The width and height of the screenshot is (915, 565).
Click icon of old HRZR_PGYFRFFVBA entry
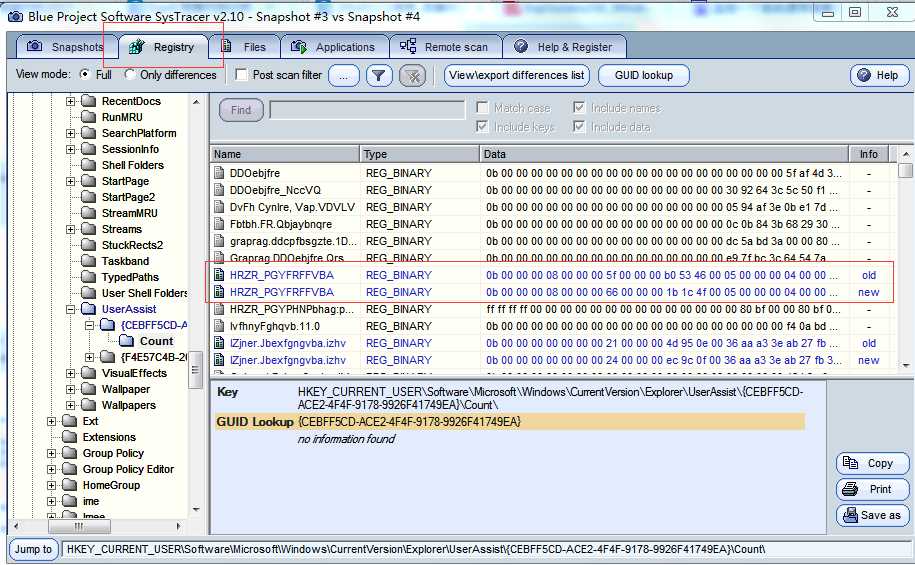click(219, 275)
